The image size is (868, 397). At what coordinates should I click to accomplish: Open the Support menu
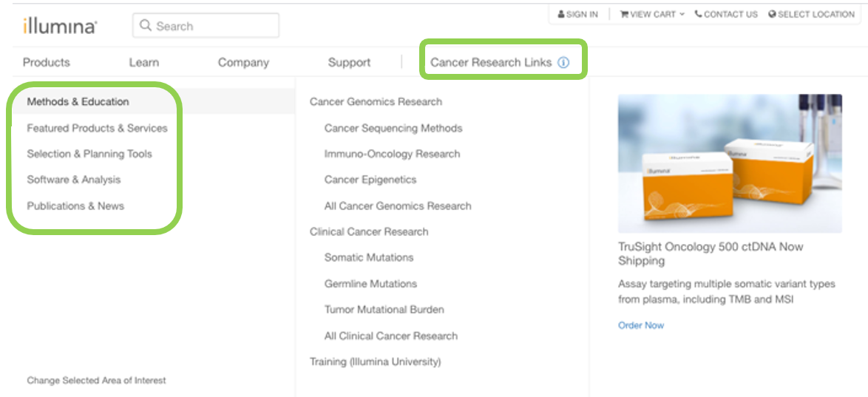coord(349,63)
